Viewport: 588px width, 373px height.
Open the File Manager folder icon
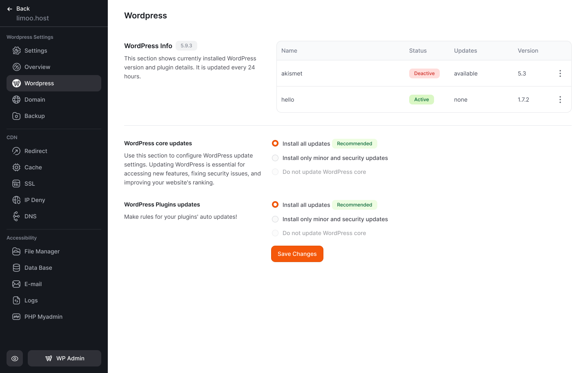click(16, 251)
